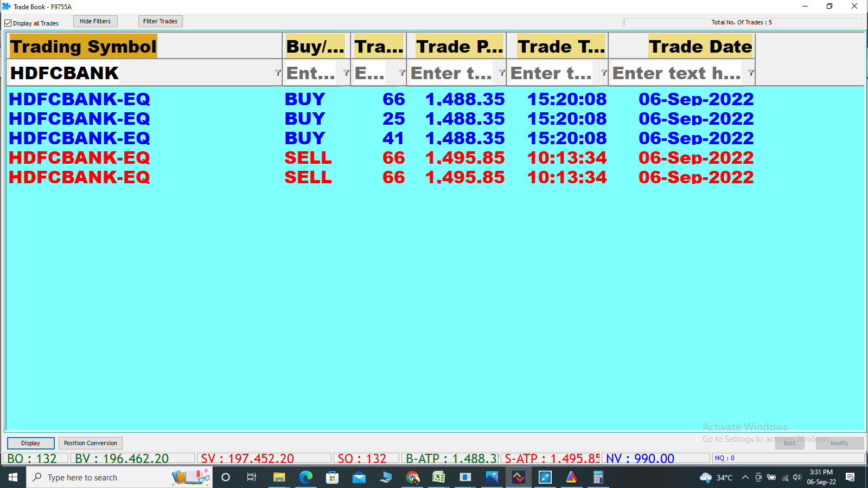Screen dimensions: 868x488
Task: Click the Trade Date filter text field
Action: coord(678,73)
